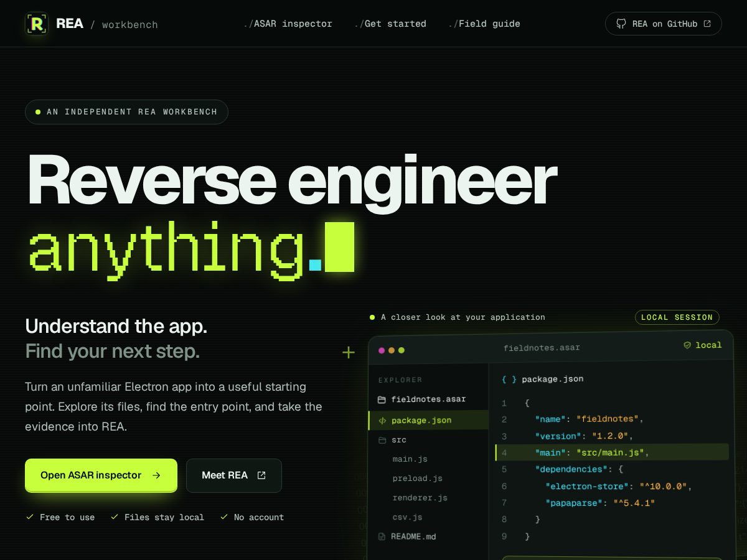Click external-link icon in Meet REA button

pyautogui.click(x=261, y=475)
